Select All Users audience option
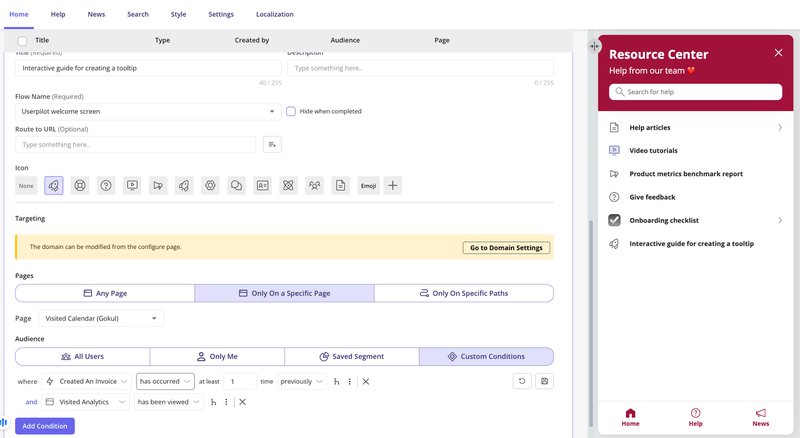Viewport: 800px width, 438px height. click(x=83, y=356)
